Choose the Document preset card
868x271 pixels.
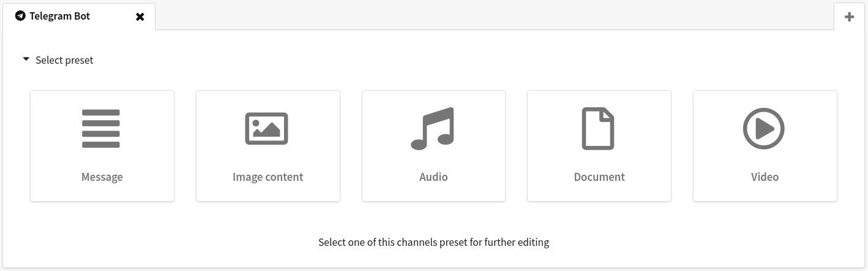click(x=599, y=146)
